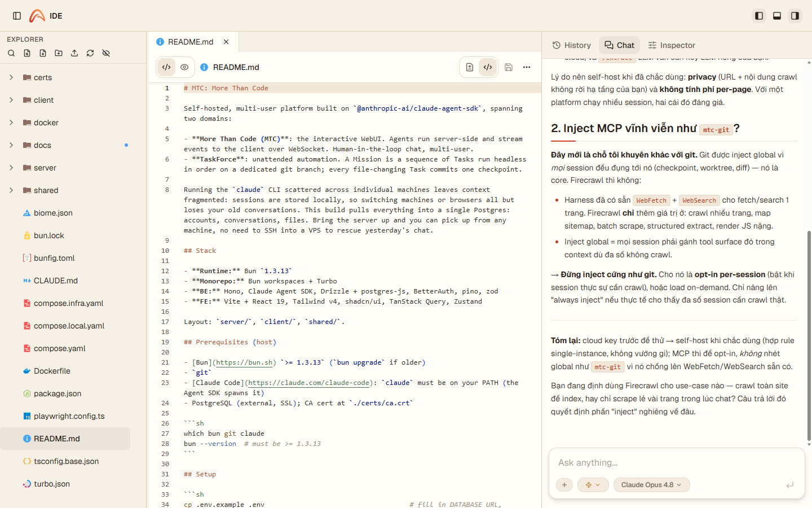Open the editor more options (three dots) menu
The width and height of the screenshot is (812, 508).
click(x=527, y=67)
